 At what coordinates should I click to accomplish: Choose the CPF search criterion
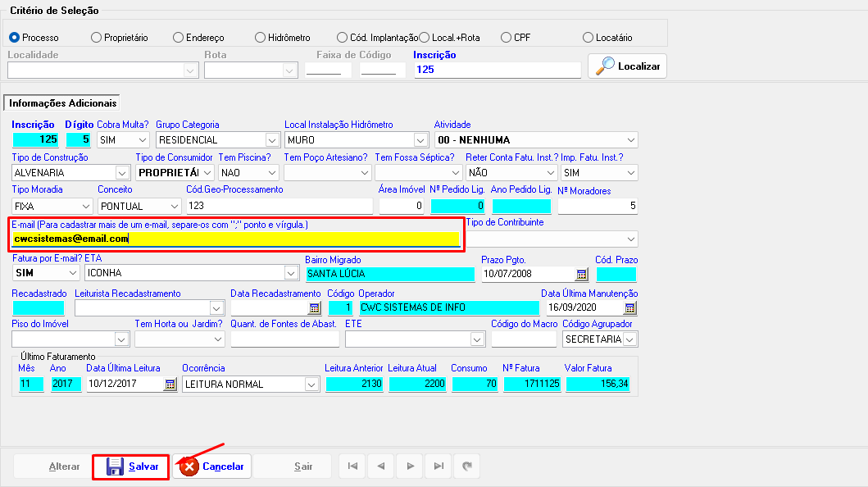tap(507, 38)
